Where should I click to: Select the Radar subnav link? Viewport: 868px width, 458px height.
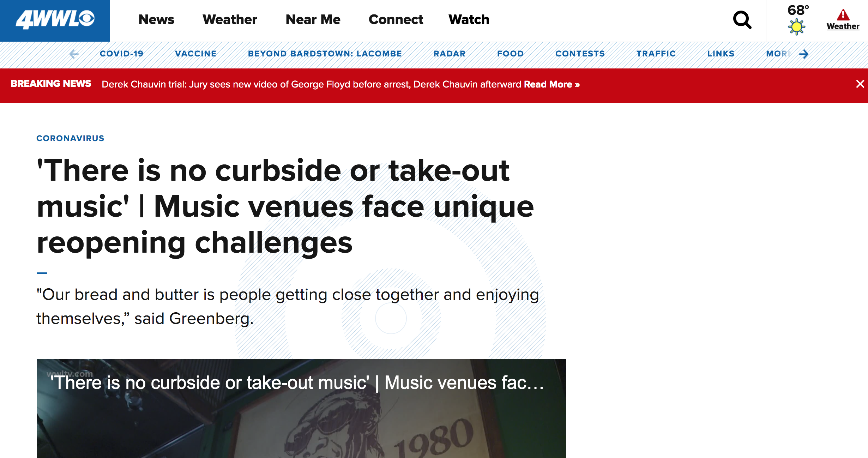tap(450, 54)
